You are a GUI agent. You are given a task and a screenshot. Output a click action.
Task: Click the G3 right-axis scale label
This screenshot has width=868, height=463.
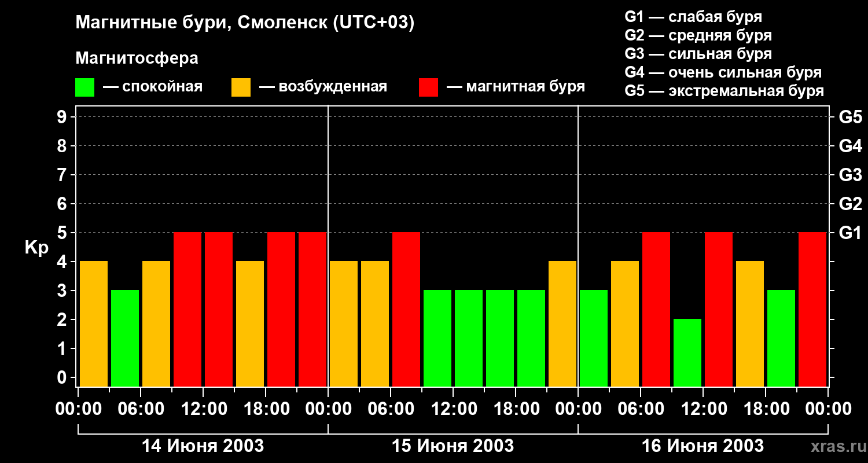[x=851, y=175]
